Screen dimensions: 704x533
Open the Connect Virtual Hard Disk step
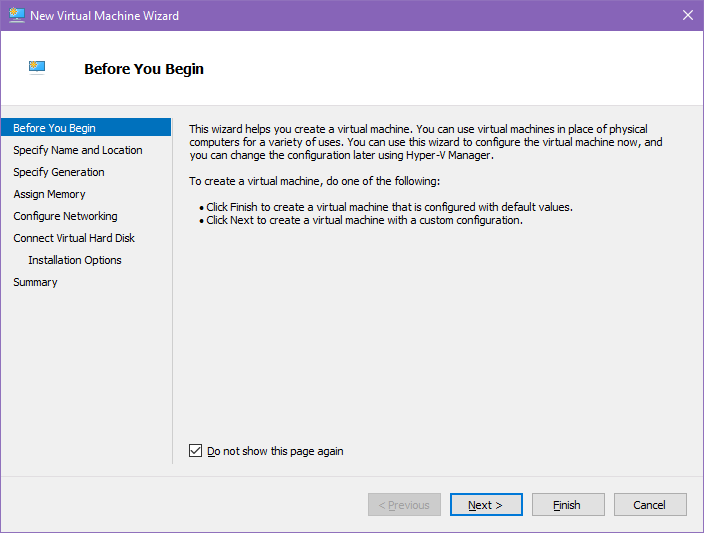(x=74, y=238)
